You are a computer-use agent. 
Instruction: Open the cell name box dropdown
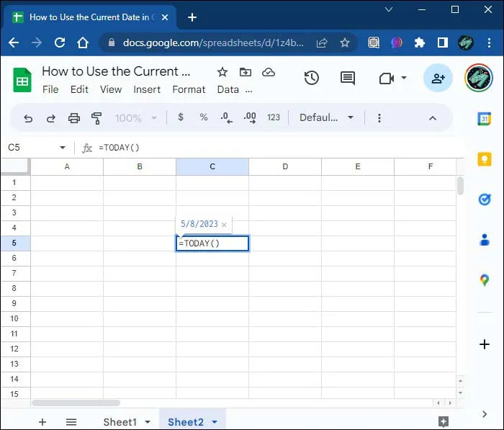pyautogui.click(x=63, y=148)
